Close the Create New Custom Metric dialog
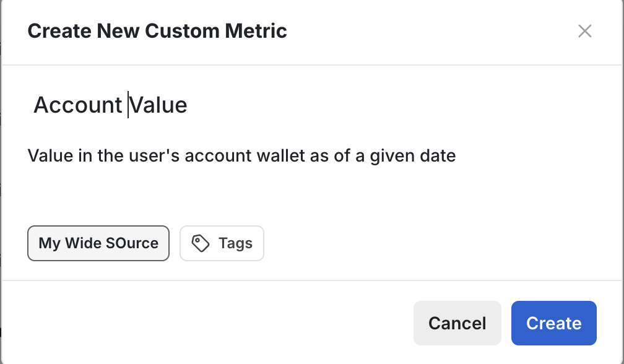The image size is (624, 364). pyautogui.click(x=584, y=31)
